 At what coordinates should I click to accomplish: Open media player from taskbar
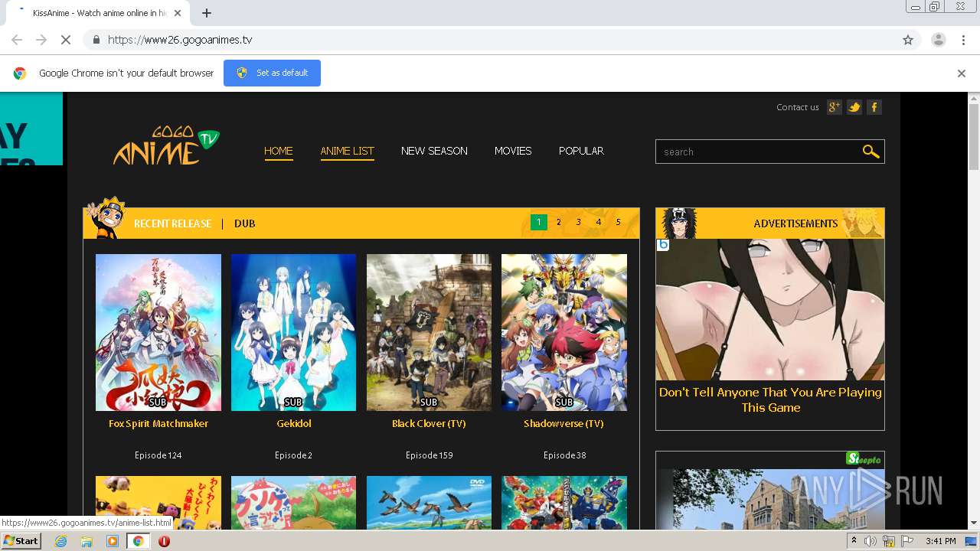click(x=113, y=541)
